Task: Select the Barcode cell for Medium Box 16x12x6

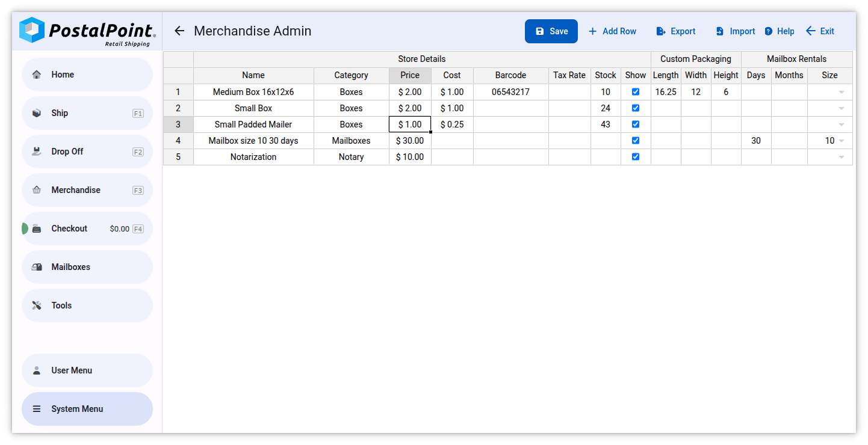Action: point(510,91)
